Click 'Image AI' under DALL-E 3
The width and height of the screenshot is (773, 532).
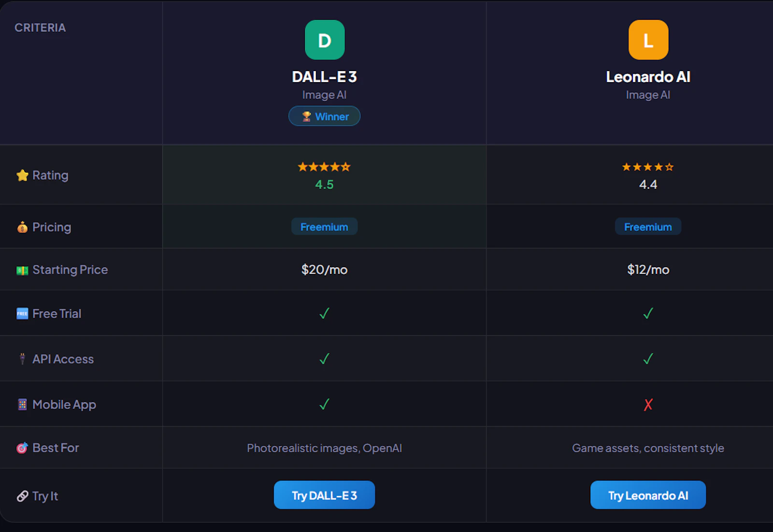[324, 95]
